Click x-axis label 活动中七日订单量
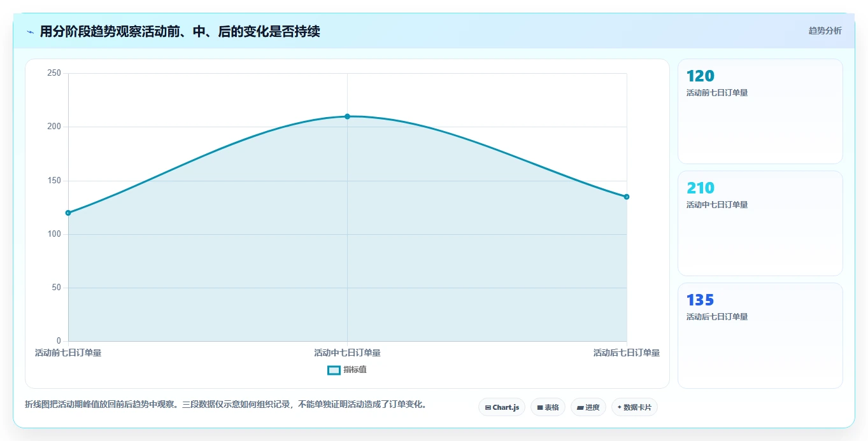Screen dimensions: 868x441 pos(347,353)
